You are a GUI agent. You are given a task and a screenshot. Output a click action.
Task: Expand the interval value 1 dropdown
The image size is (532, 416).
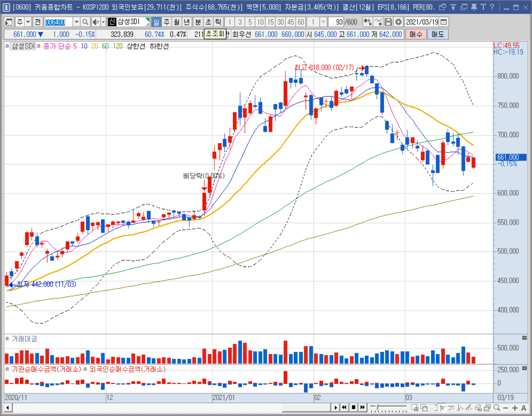(x=323, y=22)
